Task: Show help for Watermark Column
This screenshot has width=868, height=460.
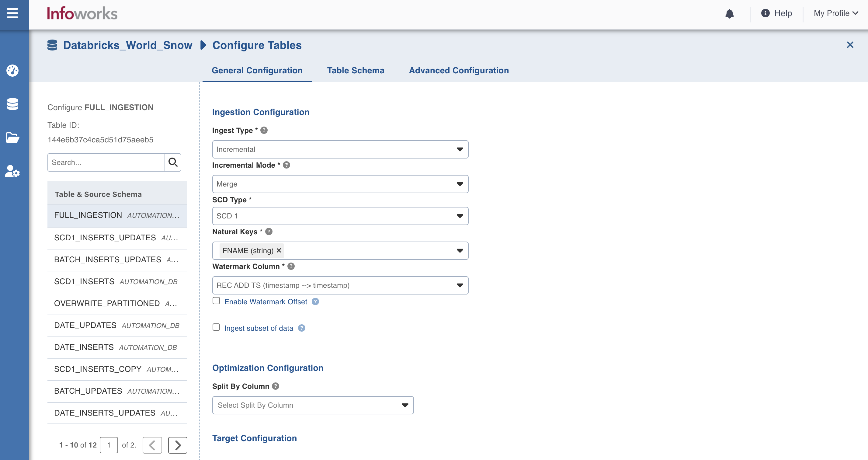Action: pyautogui.click(x=291, y=267)
